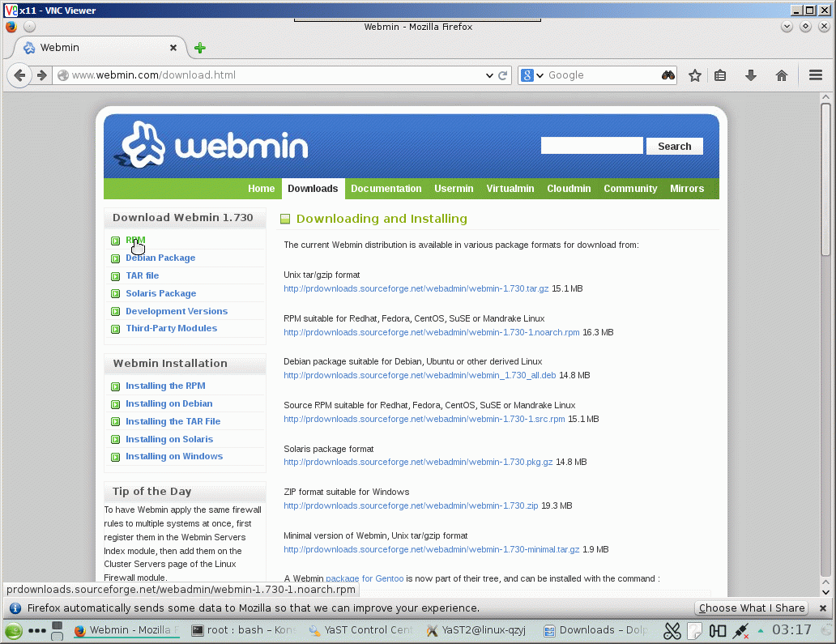The image size is (836, 644).
Task: Open the openSUSE application launcher icon
Action: click(13, 631)
